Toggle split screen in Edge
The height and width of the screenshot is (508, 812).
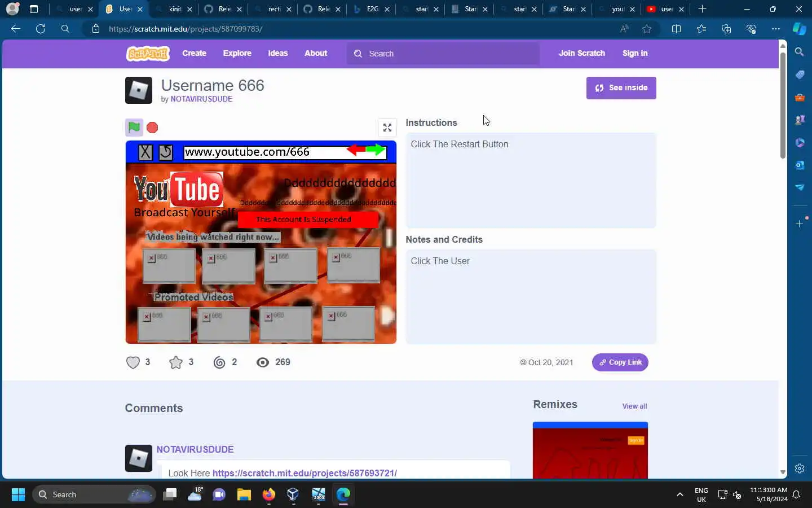(x=676, y=29)
